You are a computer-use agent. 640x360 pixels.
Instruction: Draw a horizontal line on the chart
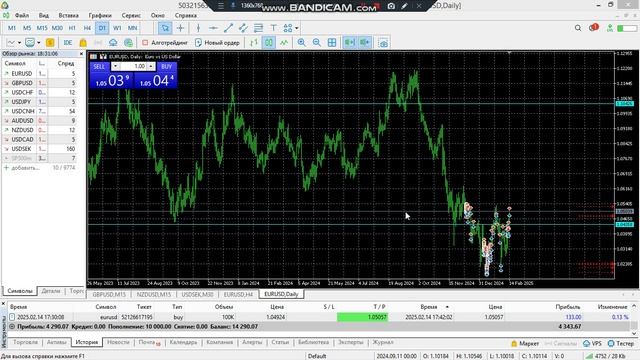213,28
